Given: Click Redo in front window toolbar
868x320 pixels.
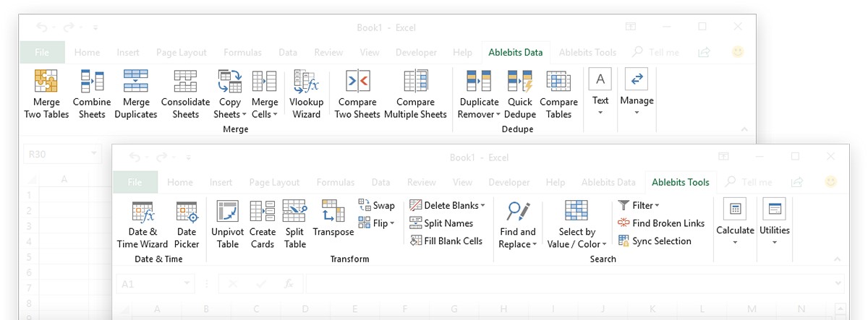Looking at the screenshot, I should tap(161, 157).
